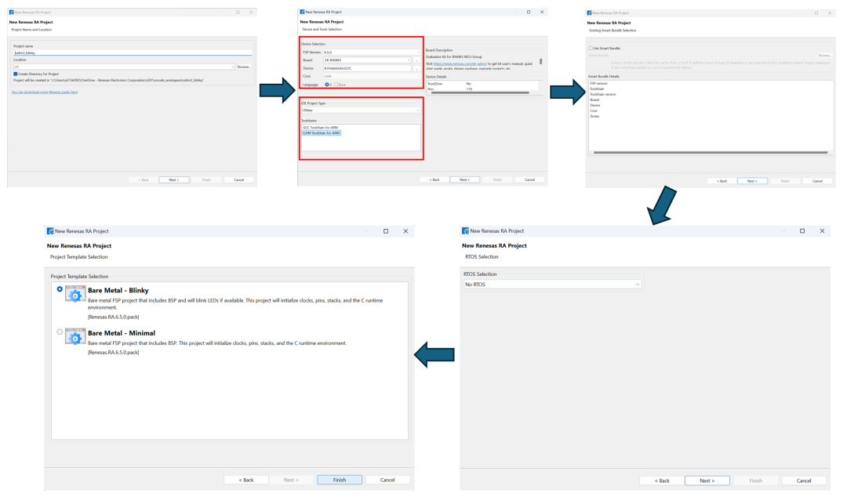Open the ellipsis browse button beside the Device field

[417, 68]
